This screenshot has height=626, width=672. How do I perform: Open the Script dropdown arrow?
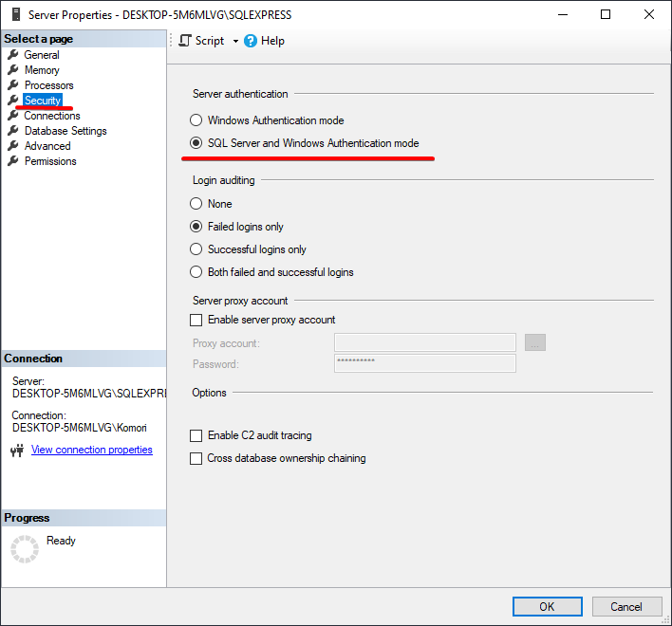pyautogui.click(x=235, y=41)
